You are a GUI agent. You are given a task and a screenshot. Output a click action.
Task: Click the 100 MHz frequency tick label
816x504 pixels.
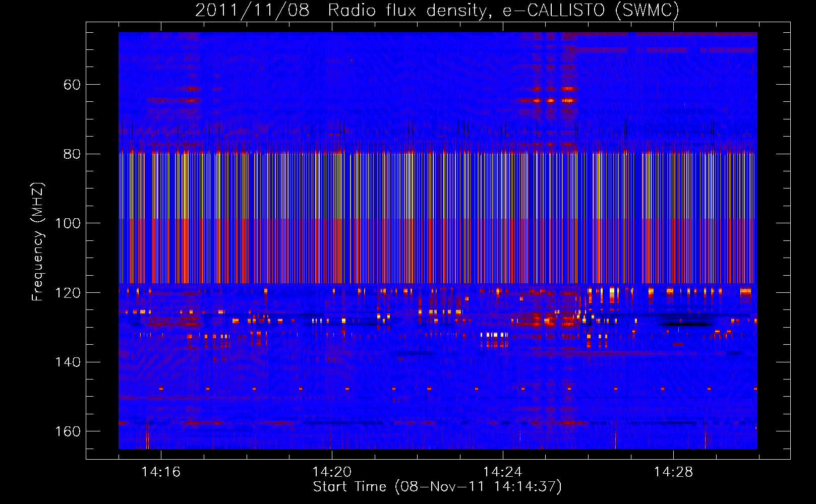pos(68,223)
